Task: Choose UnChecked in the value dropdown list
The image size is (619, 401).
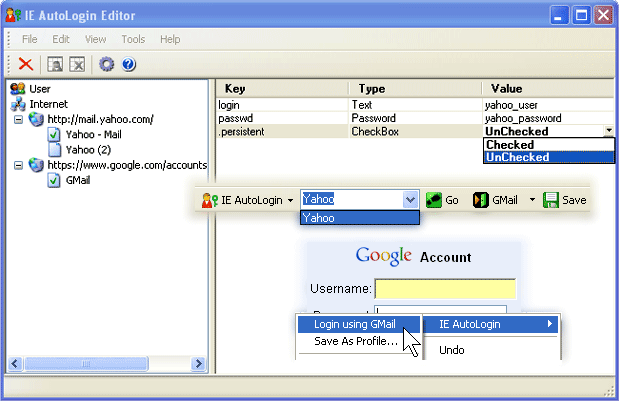Action: (x=549, y=157)
